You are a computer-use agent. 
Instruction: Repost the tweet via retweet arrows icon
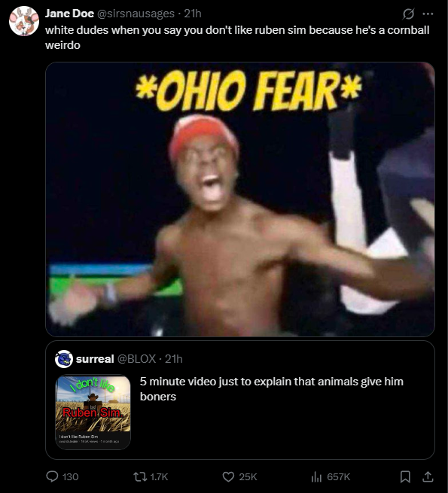click(x=140, y=477)
